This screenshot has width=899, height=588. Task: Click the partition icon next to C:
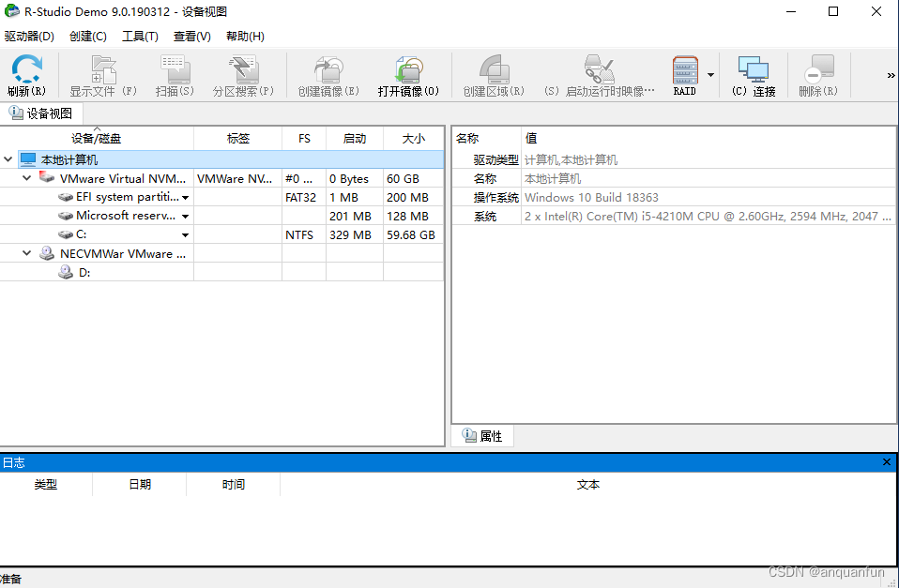(x=66, y=234)
